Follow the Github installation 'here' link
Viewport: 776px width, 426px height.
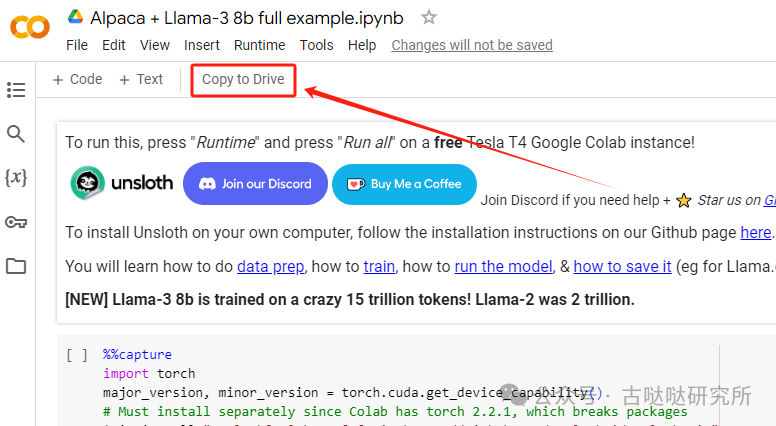pyautogui.click(x=756, y=233)
